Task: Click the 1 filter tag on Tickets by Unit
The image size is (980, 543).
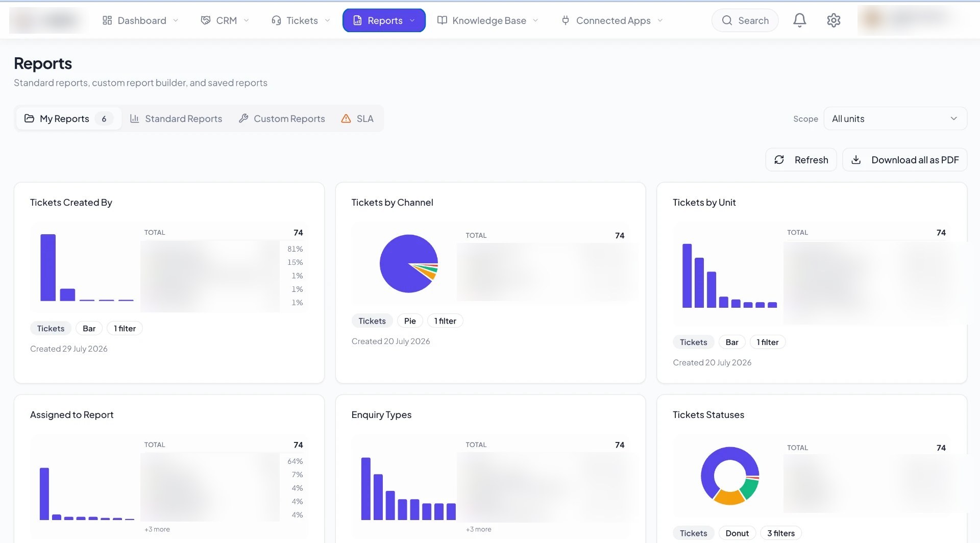Action: [767, 342]
